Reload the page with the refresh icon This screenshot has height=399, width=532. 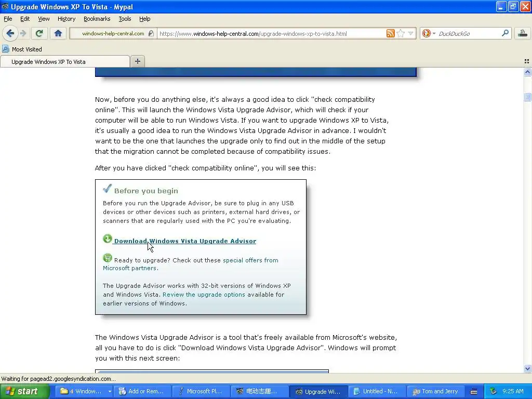pyautogui.click(x=39, y=33)
